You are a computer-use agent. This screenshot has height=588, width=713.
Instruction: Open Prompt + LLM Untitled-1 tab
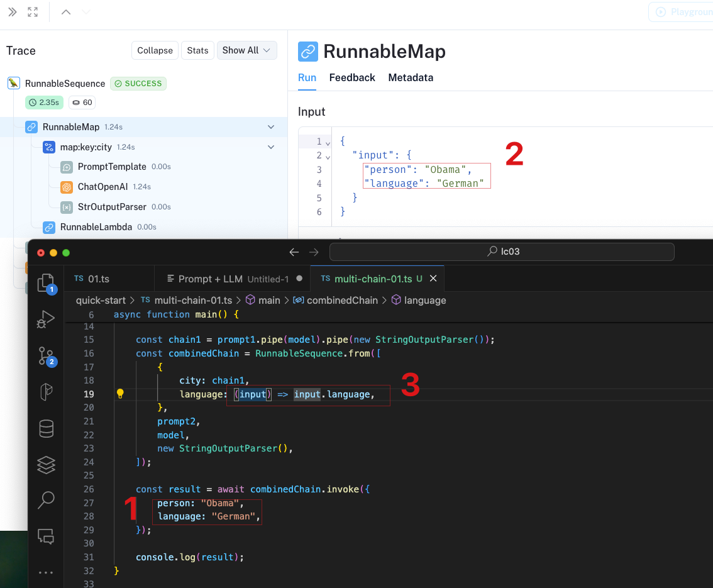pos(233,279)
